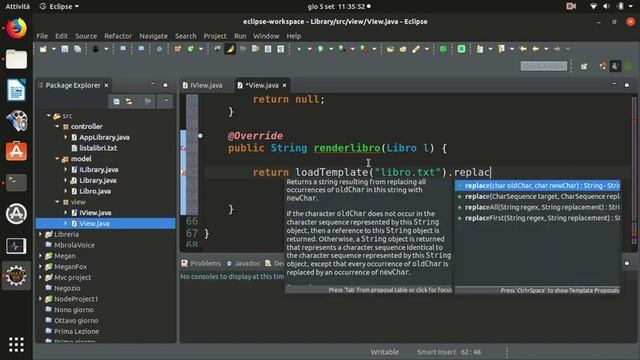
Task: Click the Open Perspective icon
Action: (x=584, y=66)
